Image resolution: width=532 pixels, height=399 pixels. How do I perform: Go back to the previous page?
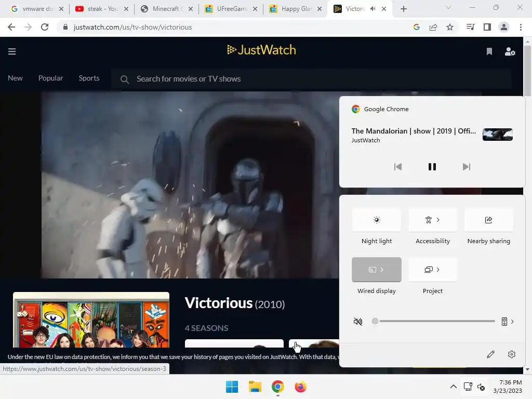(11, 27)
